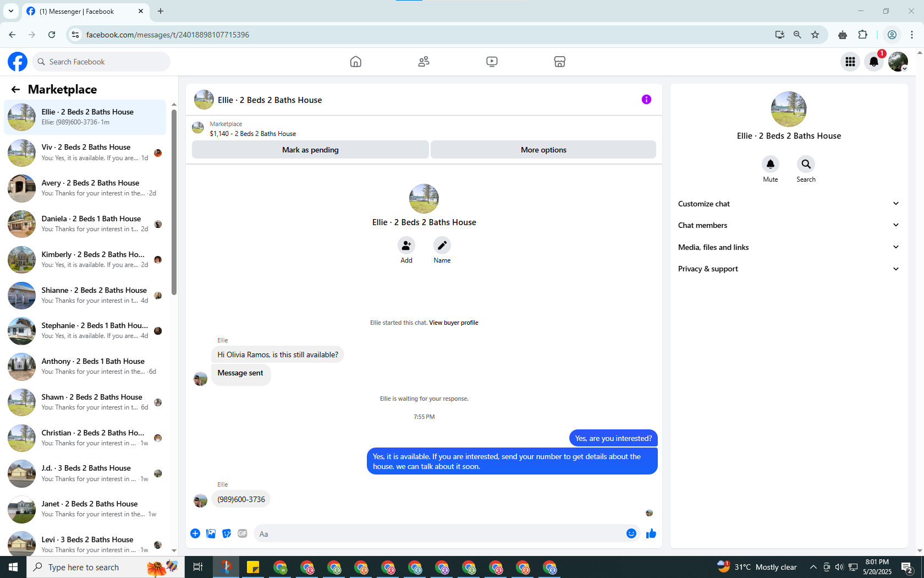924x578 pixels.
Task: Click the Add people icon in chat
Action: pos(406,246)
